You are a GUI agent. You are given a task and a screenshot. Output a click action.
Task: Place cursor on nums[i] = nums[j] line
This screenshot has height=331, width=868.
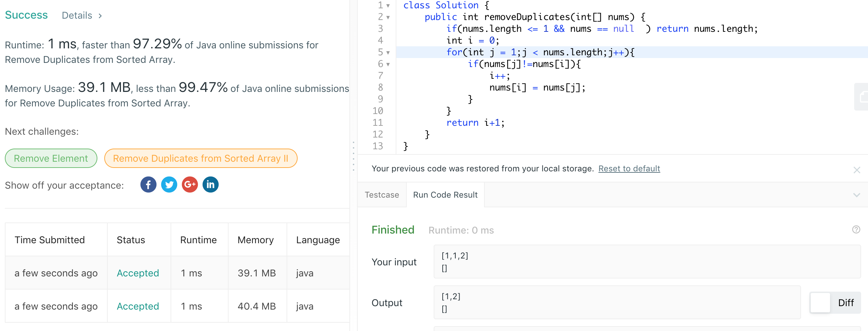pyautogui.click(x=537, y=87)
